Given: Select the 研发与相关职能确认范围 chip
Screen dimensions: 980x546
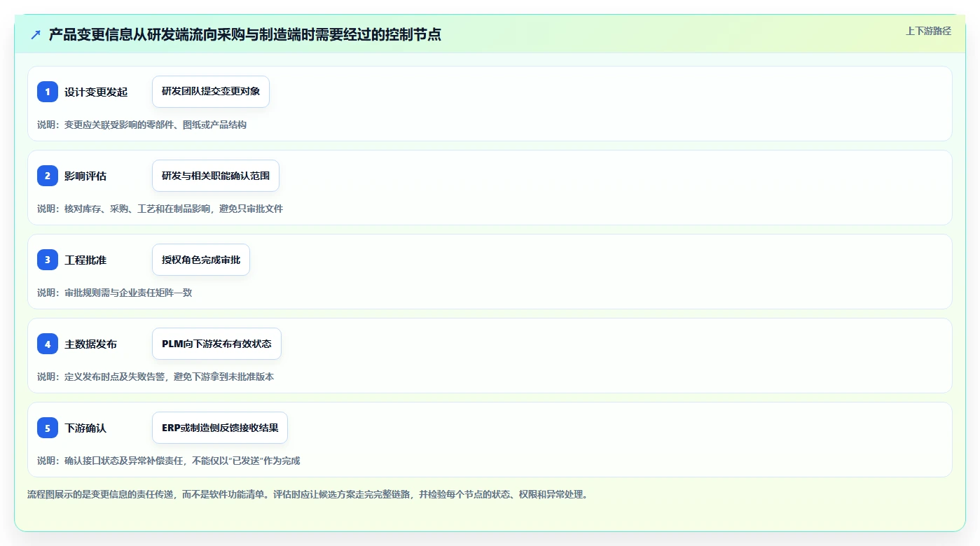Looking at the screenshot, I should (x=216, y=176).
